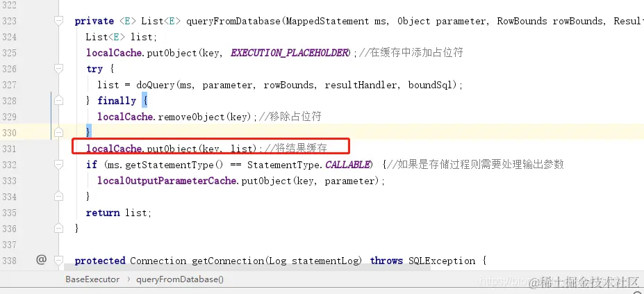Collapse the try block fold marker
The width and height of the screenshot is (644, 294).
(59, 69)
